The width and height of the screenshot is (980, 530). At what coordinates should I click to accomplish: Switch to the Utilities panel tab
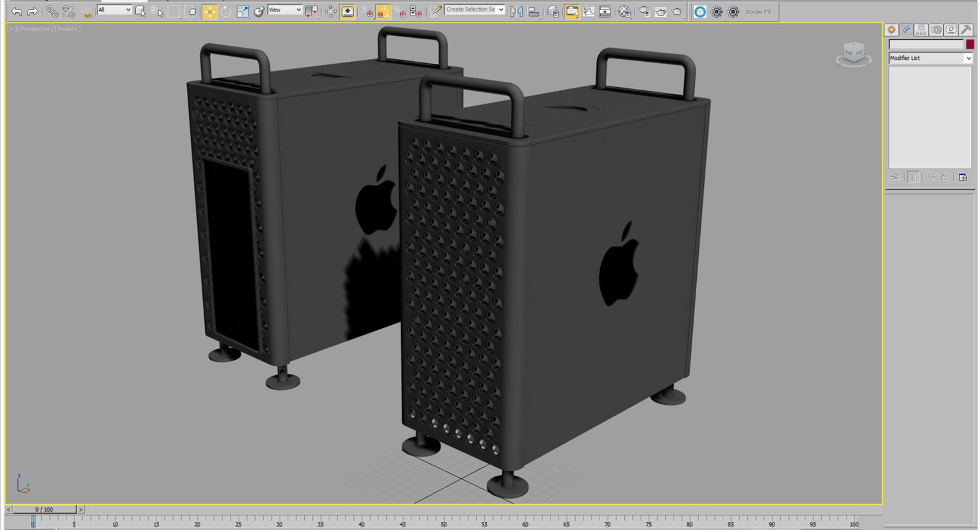[x=966, y=30]
